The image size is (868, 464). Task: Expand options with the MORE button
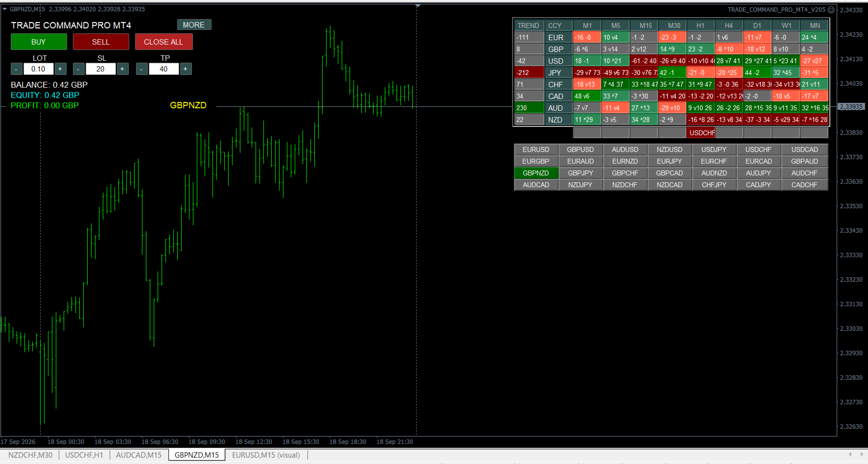pos(194,25)
